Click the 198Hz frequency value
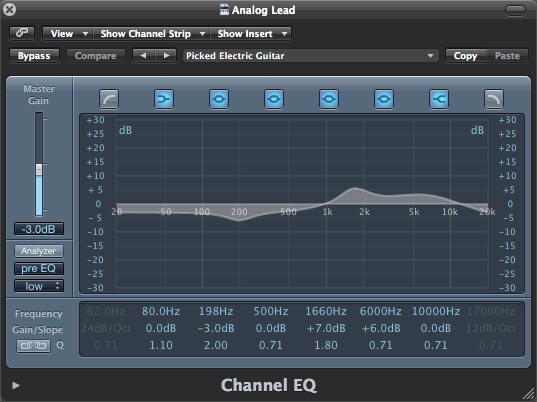Viewport: 537px width, 402px height. point(216,311)
